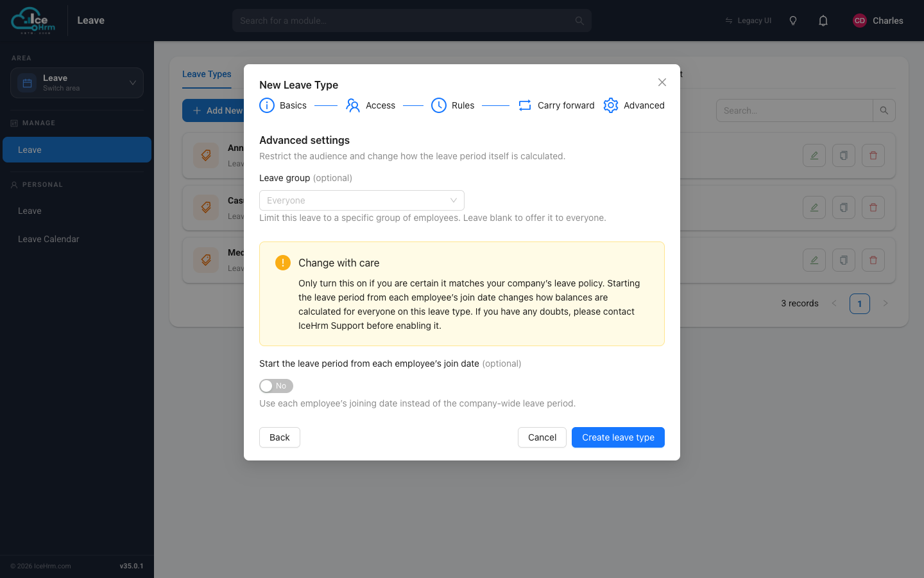Image resolution: width=924 pixels, height=578 pixels.
Task: Click the Advanced gear step icon
Action: click(x=611, y=105)
